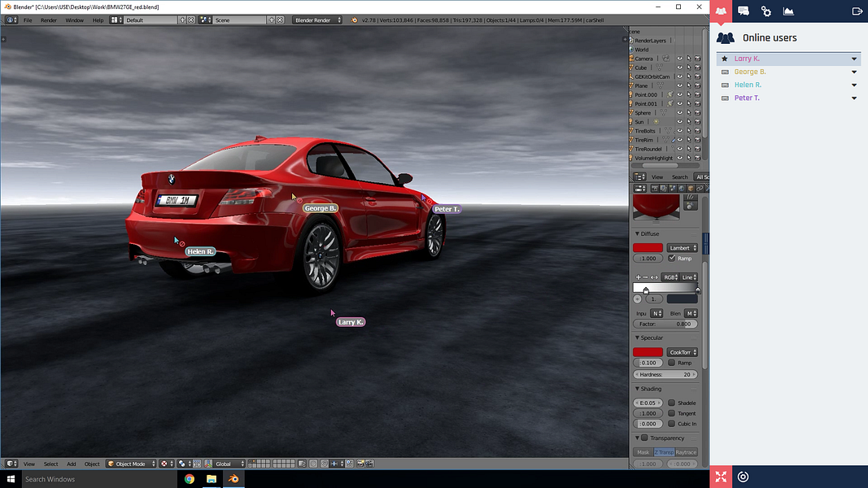Click the add color stop plus icon
This screenshot has height=488, width=868.
639,277
